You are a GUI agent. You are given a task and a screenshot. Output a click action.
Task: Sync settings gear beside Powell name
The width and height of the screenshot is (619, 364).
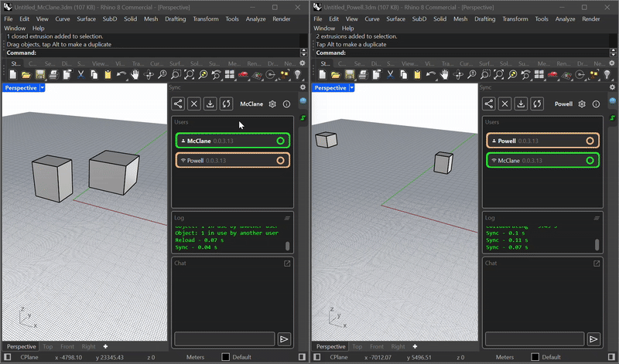[x=582, y=104]
